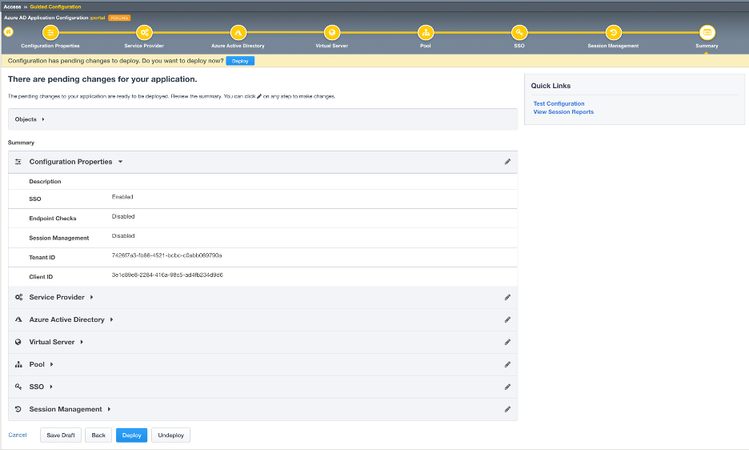Click the Save Draft button
This screenshot has width=749, height=450.
(61, 435)
